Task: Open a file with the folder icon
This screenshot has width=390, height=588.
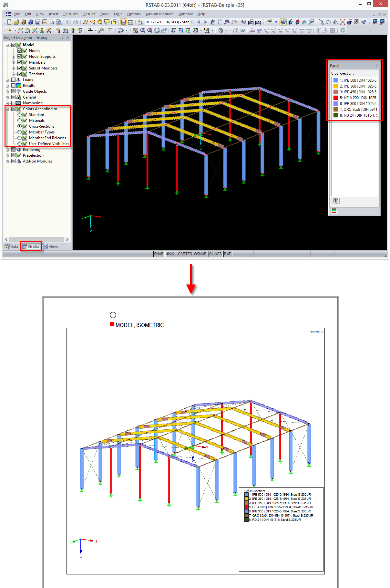Action: (x=16, y=22)
